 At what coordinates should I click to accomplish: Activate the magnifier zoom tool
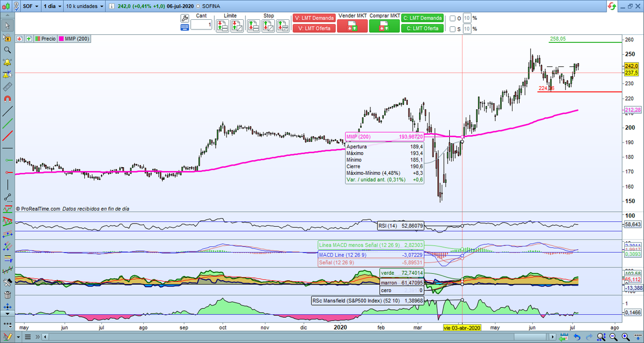tap(7, 50)
